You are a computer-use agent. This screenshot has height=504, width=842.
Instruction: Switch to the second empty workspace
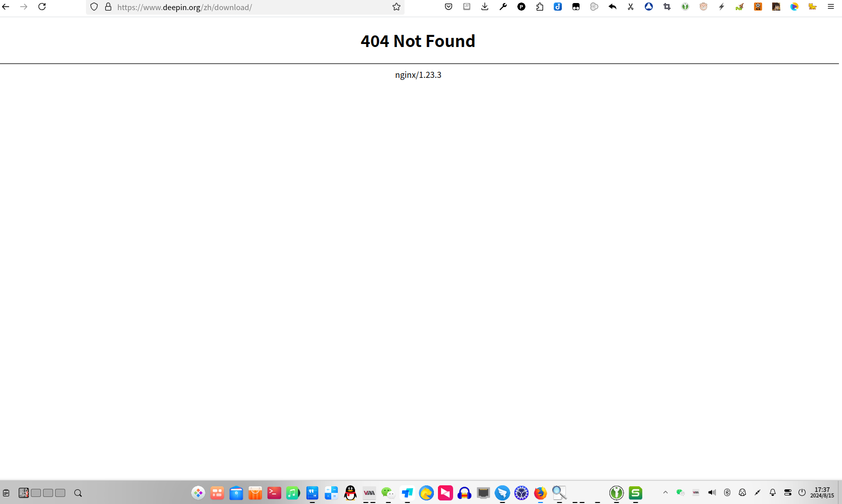(x=48, y=493)
